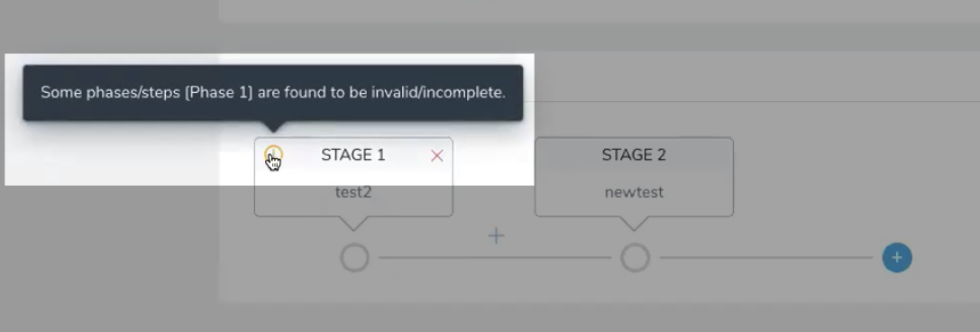Click the test2 workflow name
980x332 pixels.
tap(353, 192)
